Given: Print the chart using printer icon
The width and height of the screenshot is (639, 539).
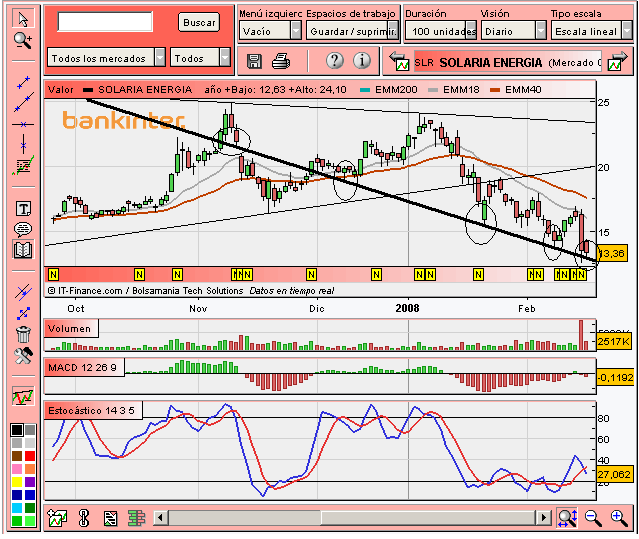Looking at the screenshot, I should (x=281, y=62).
